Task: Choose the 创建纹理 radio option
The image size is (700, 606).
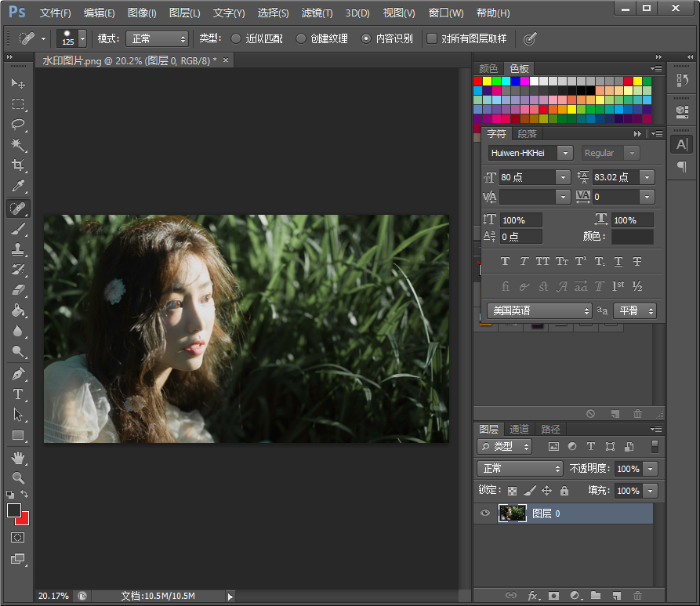Action: [x=301, y=38]
